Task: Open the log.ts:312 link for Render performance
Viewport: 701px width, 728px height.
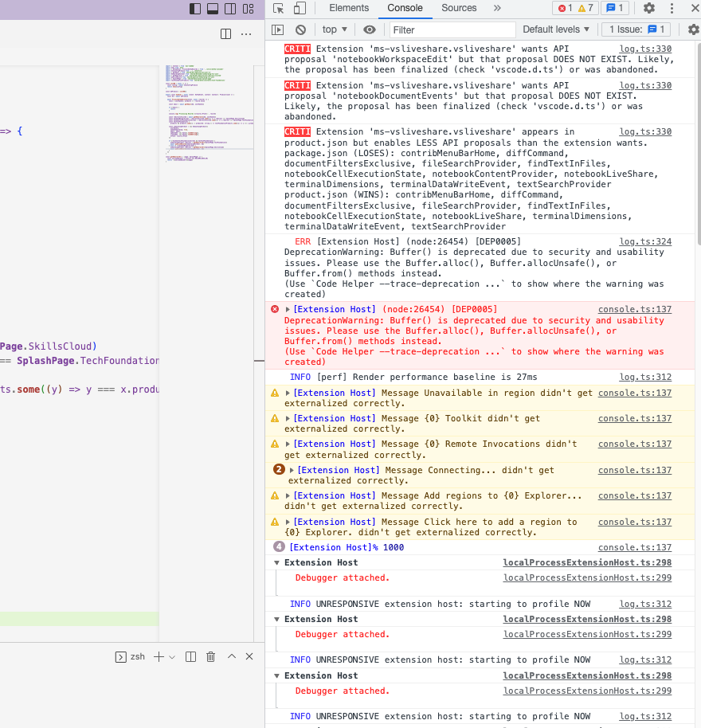Action: [645, 377]
